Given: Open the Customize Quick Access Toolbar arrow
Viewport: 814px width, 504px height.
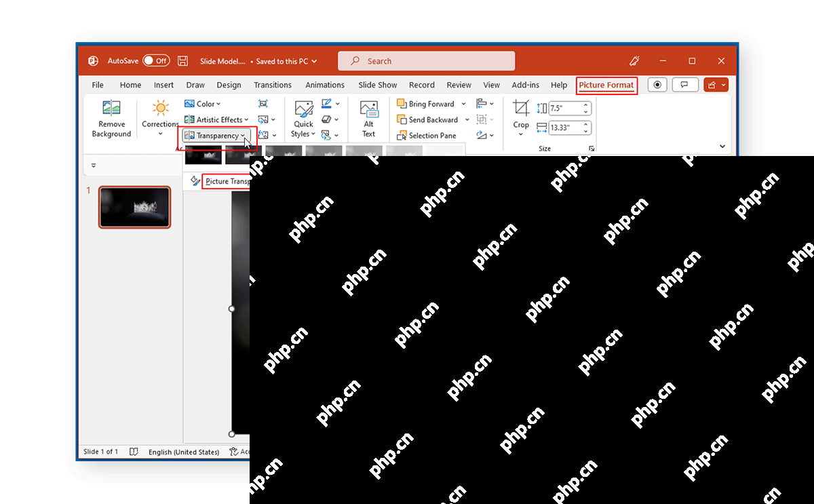Looking at the screenshot, I should [x=94, y=166].
